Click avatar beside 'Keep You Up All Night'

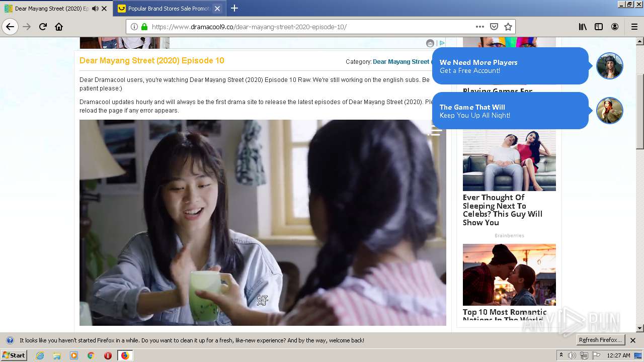[610, 111]
